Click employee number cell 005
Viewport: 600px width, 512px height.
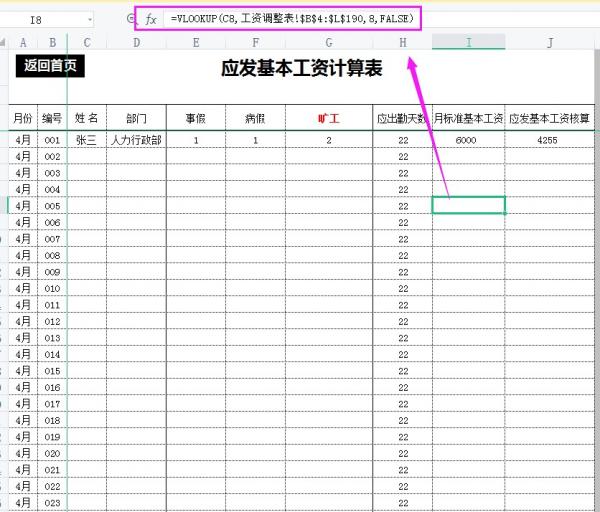coord(52,206)
